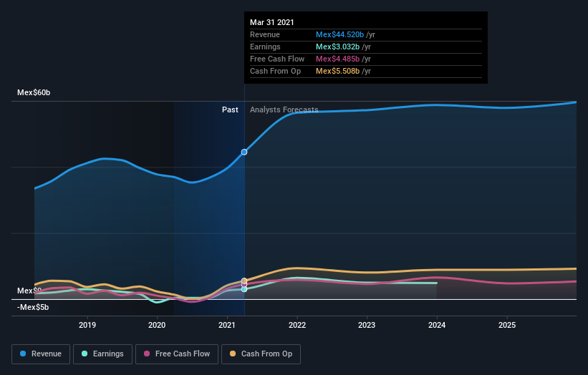
Task: Click the Mex$44.520b revenue value
Action: click(339, 34)
